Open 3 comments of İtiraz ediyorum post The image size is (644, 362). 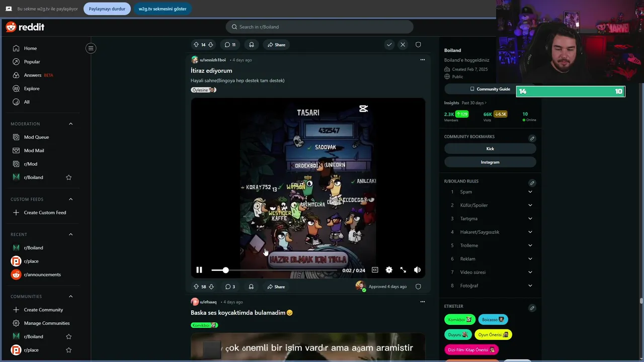230,287
